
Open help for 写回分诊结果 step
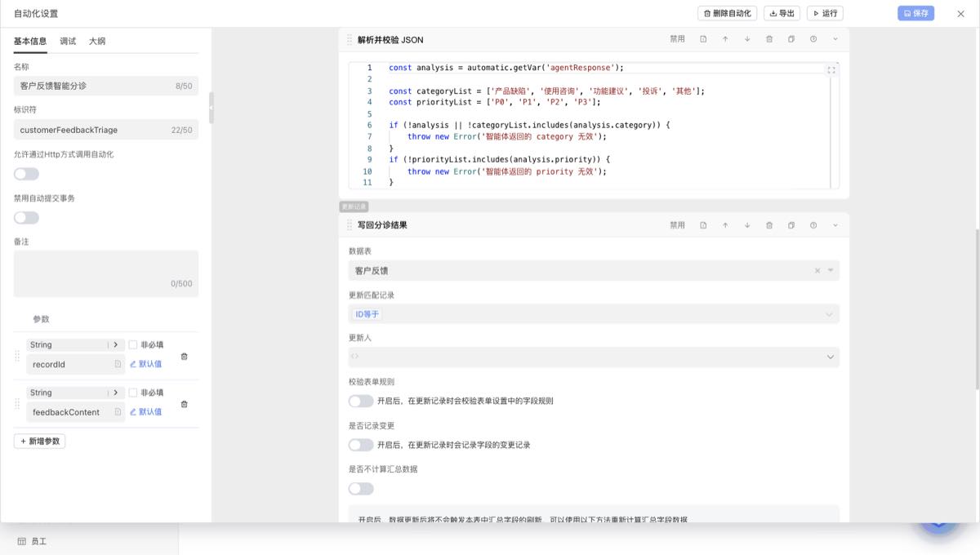pos(813,225)
